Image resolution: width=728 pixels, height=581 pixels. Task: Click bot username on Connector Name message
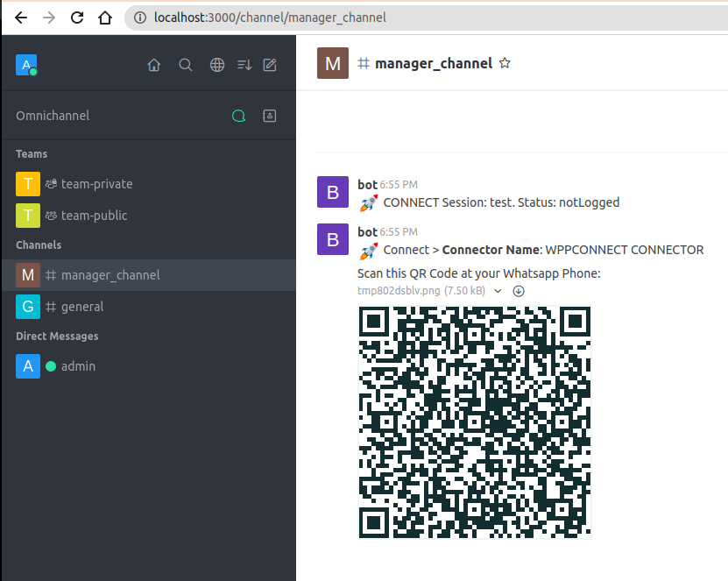point(367,231)
